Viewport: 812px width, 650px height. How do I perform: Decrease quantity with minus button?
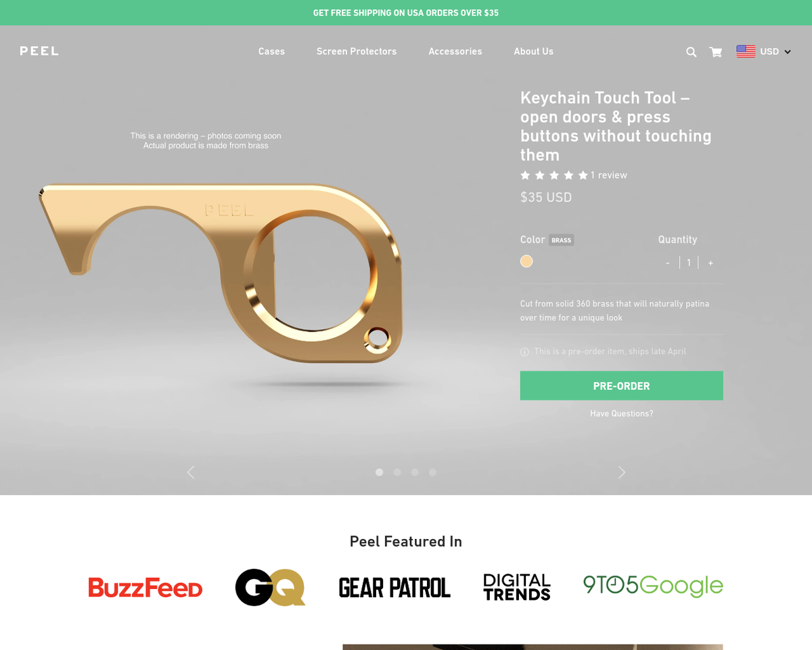668,263
